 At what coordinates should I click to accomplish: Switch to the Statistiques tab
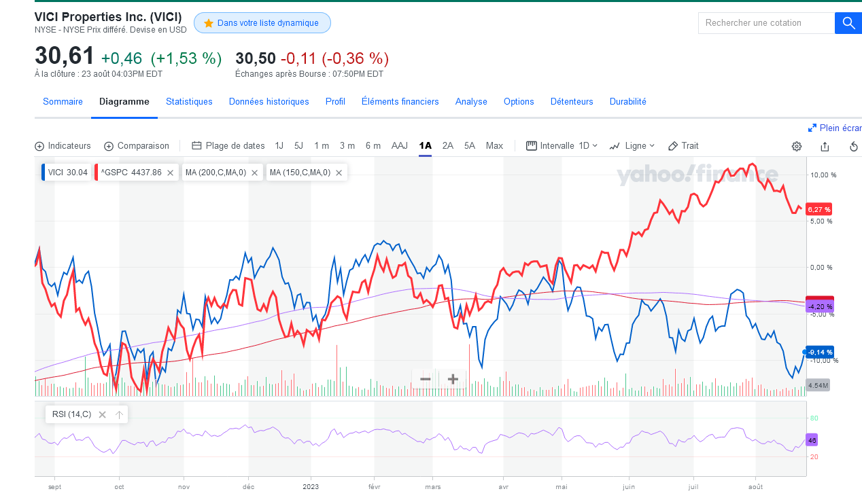[x=189, y=102]
